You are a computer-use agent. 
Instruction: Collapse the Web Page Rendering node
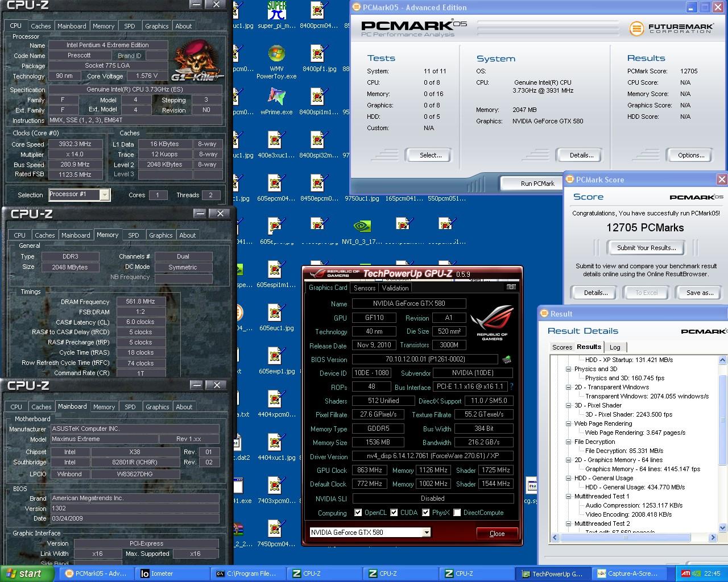[x=568, y=423]
